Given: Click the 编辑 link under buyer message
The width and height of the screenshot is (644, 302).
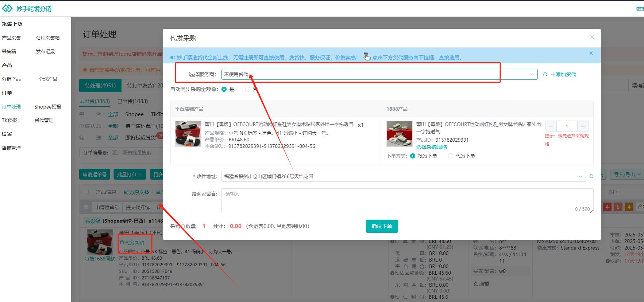Looking at the screenshot, I should (484, 283).
